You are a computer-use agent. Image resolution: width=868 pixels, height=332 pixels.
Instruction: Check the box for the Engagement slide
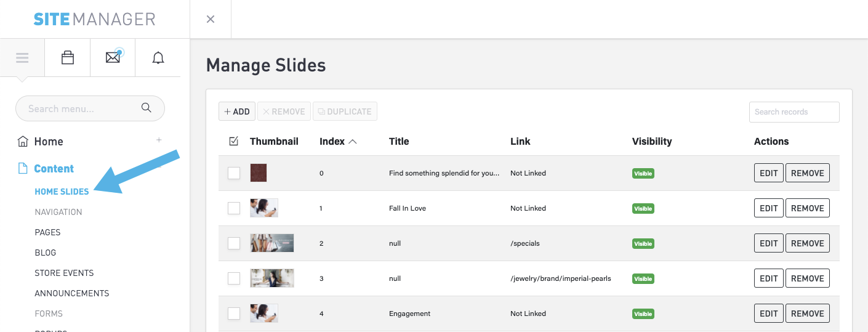[x=234, y=314]
